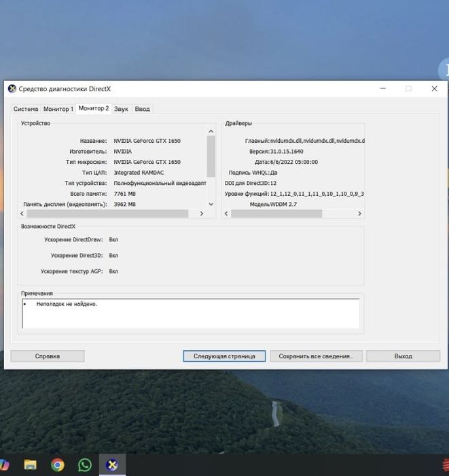Click right arrow of Устройство horizontal scrollbar
Screen dimensions: 449x476
click(202, 214)
